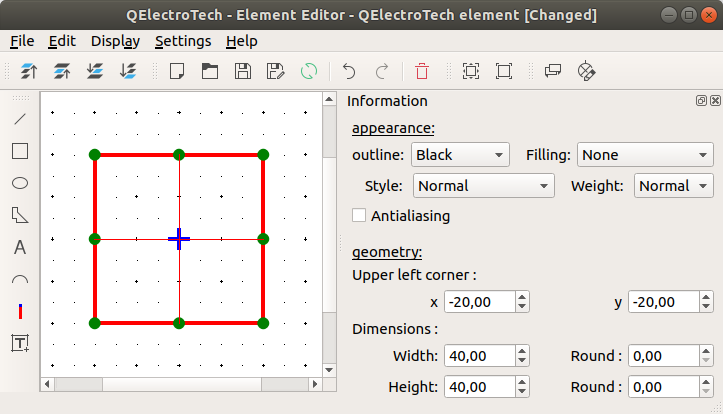Open the Help menu

242,41
